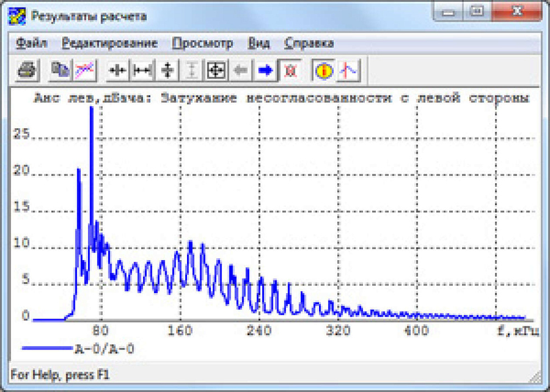Click the blue legend line sample
Screen dimensions: 550x392
tap(47, 348)
